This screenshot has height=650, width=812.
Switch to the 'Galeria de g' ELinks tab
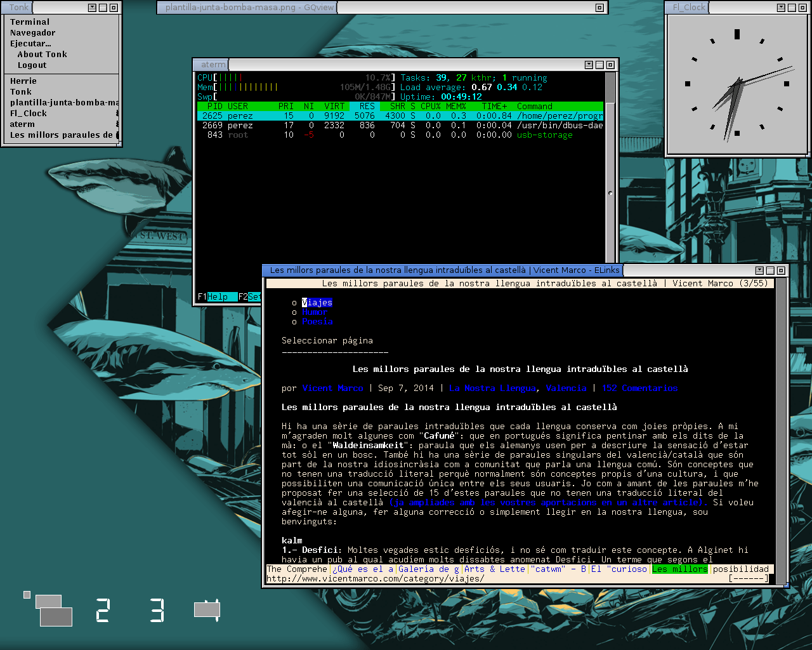pyautogui.click(x=429, y=569)
